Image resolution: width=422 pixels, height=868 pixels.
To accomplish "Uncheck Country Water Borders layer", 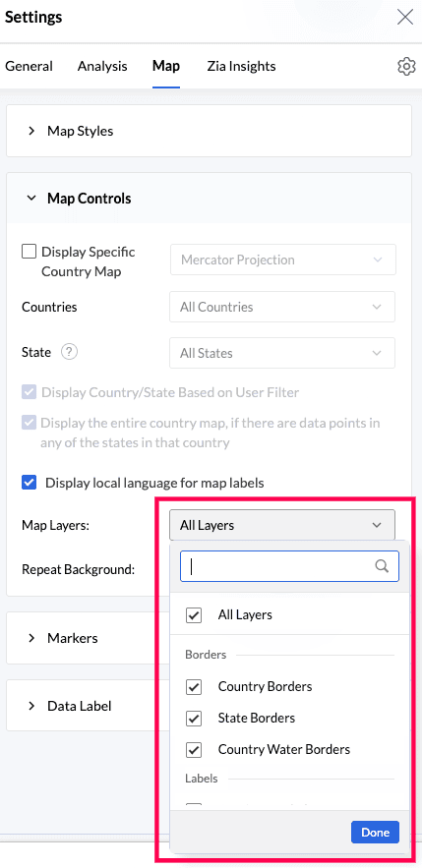I will 193,750.
